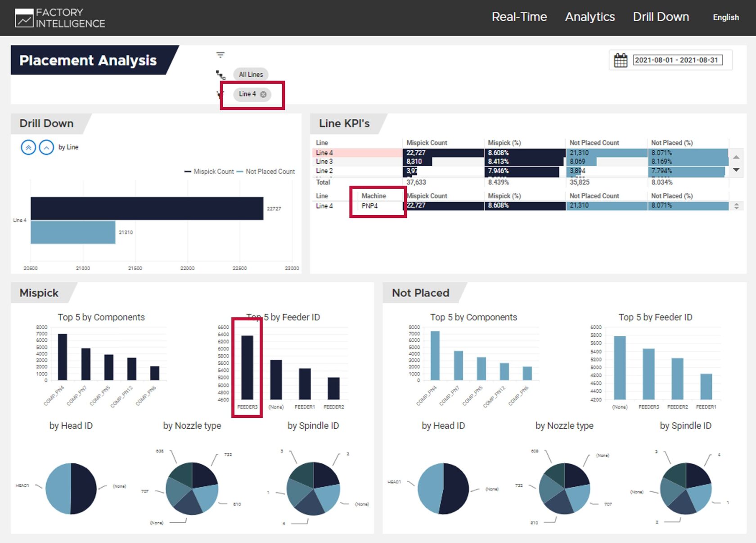Viewport: 756px width, 543px height.
Task: Sort by Mispick (%) column header in Line table
Action: [504, 143]
